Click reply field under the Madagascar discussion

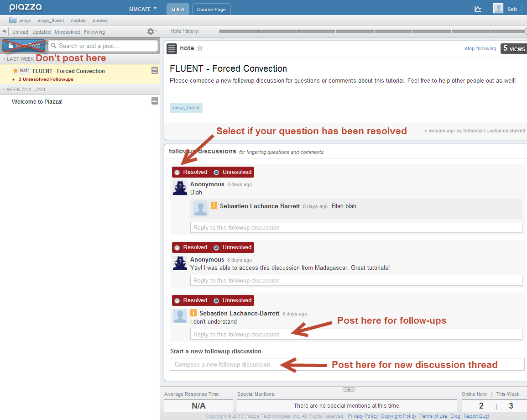[x=356, y=280]
